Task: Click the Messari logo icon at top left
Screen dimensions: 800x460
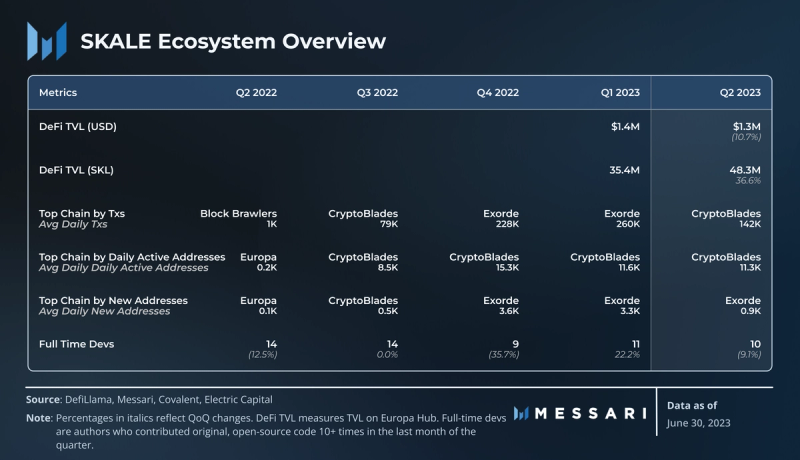Action: click(x=47, y=41)
